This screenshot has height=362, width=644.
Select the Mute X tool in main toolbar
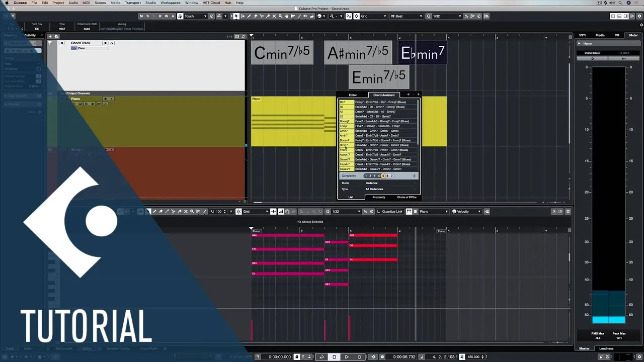(x=274, y=16)
